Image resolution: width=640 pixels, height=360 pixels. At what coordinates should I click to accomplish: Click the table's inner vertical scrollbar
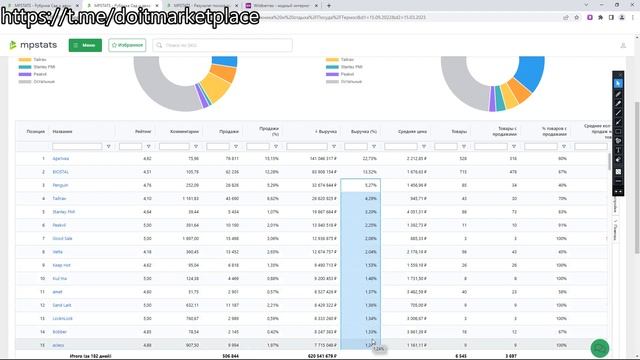click(610, 161)
